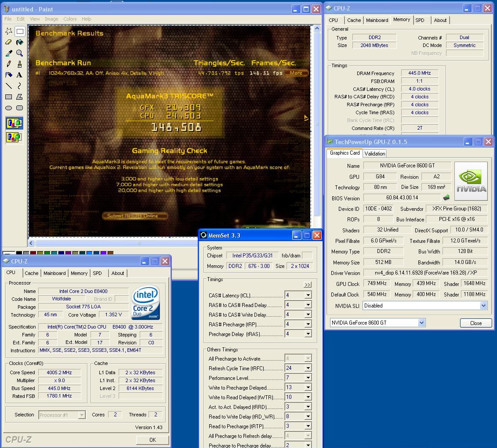This screenshot has width=497, height=448.
Task: Click the Chipset field in MemSet
Action: pos(252,256)
